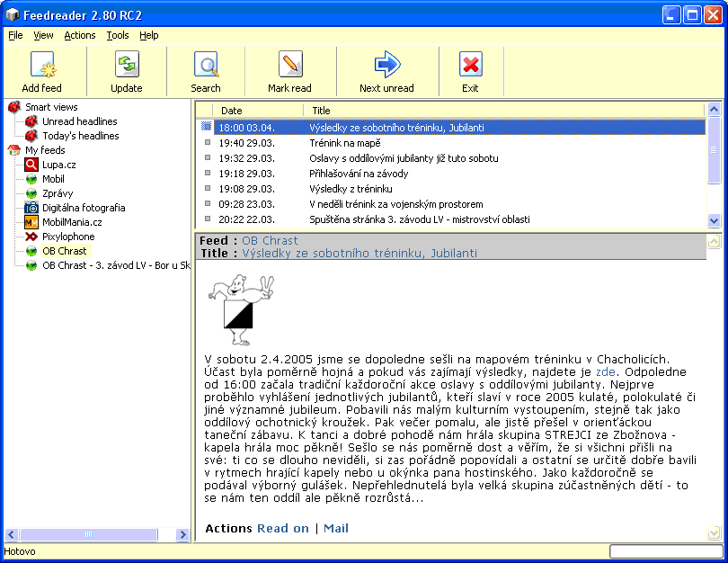Click the orienteering mascot image
The width and height of the screenshot is (728, 563).
point(241,310)
